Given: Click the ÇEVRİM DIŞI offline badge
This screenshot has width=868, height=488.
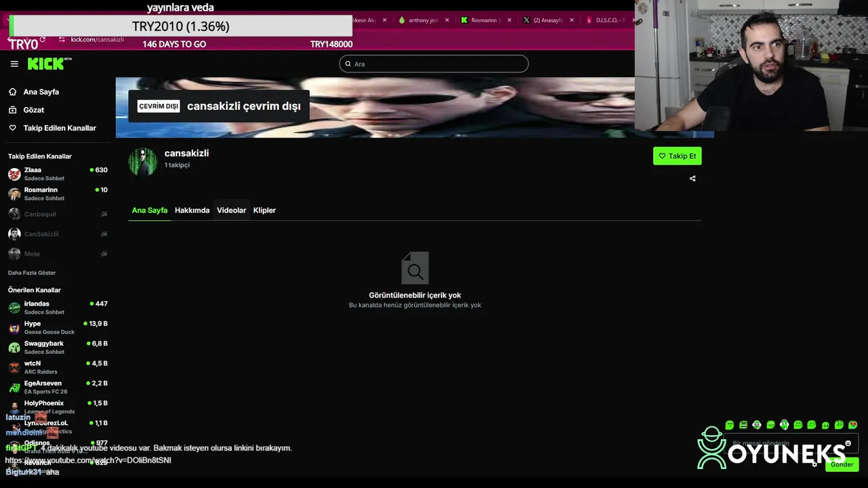Looking at the screenshot, I should (159, 106).
